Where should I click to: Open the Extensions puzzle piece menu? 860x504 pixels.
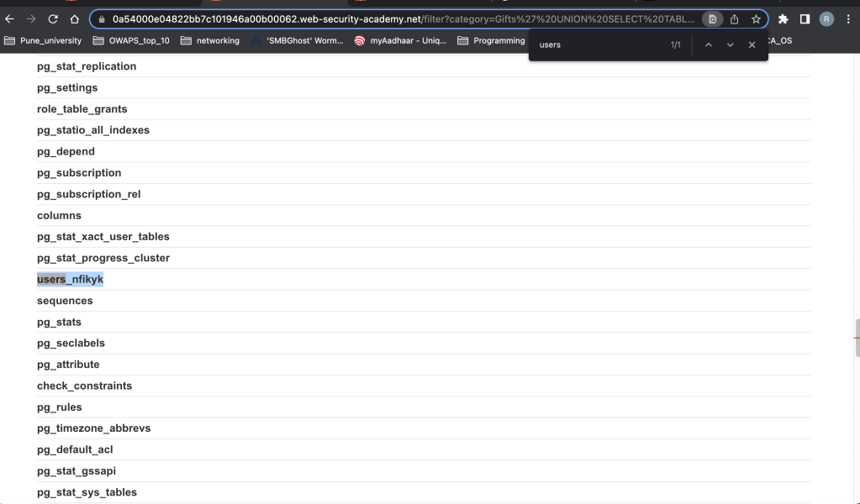783,18
